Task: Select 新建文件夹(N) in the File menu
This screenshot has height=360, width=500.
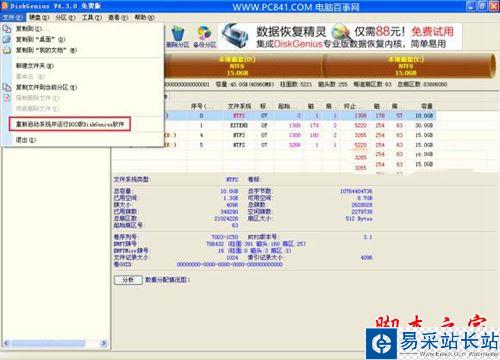Action: (x=83, y=66)
